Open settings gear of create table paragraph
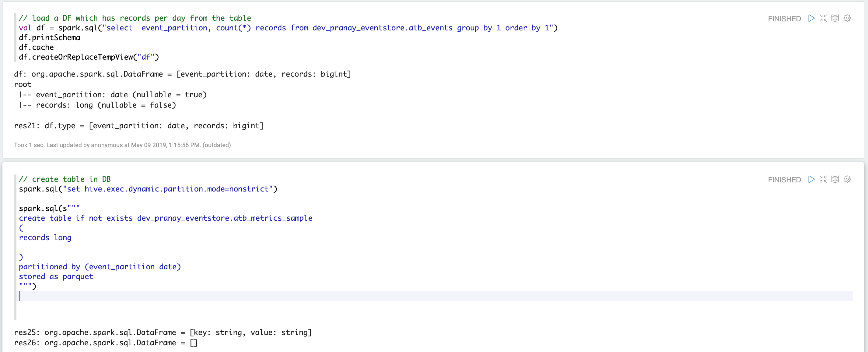This screenshot has height=352, width=868. 847,179
